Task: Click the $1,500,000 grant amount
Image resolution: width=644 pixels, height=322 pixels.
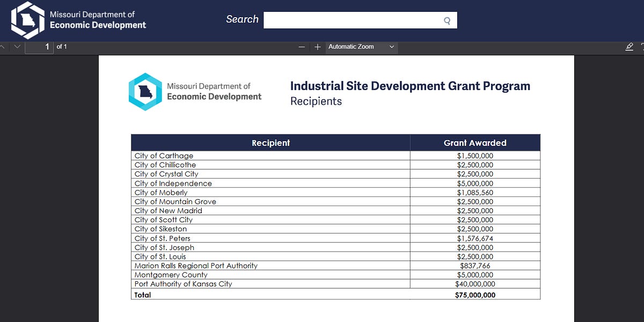Action: (x=475, y=156)
